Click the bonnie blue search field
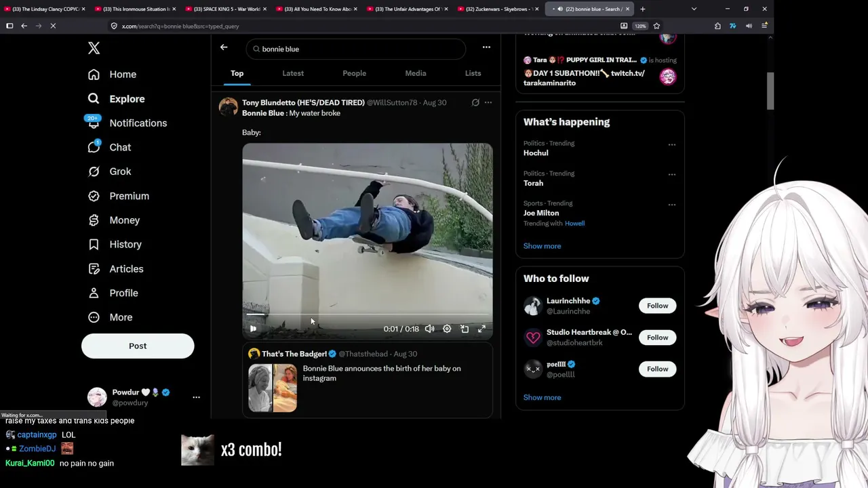 pyautogui.click(x=357, y=49)
